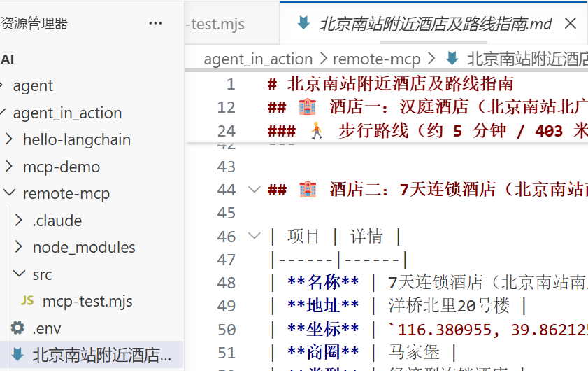This screenshot has height=371, width=588.
Task: Click the gear icon beside .env
Action: pyautogui.click(x=17, y=328)
